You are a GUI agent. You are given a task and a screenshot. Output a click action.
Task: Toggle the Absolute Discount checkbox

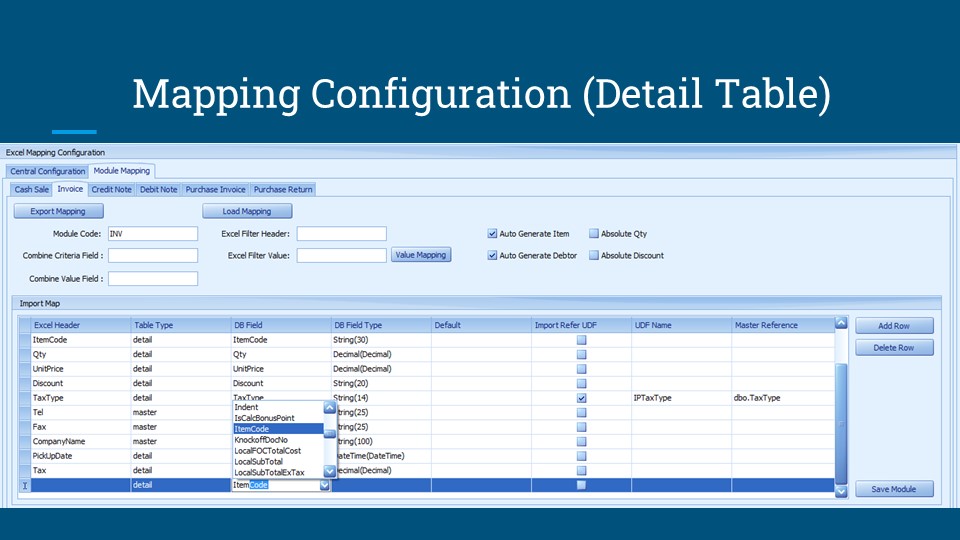point(594,255)
